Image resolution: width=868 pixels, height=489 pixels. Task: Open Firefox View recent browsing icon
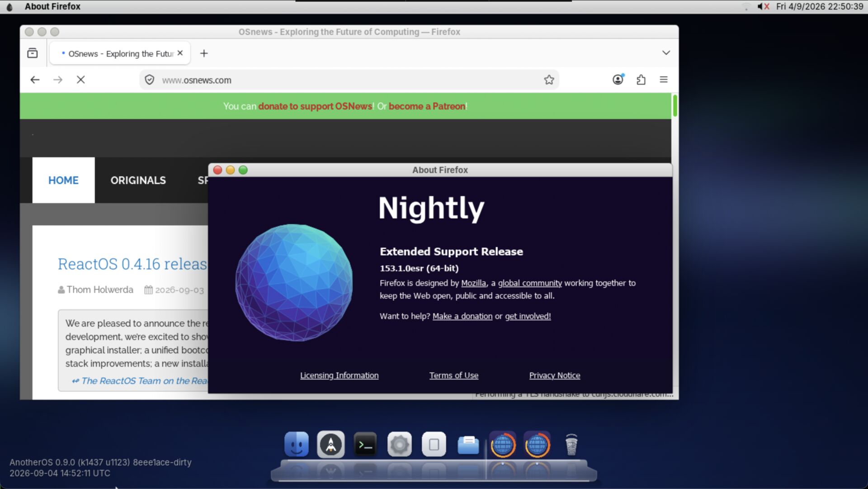pyautogui.click(x=33, y=53)
